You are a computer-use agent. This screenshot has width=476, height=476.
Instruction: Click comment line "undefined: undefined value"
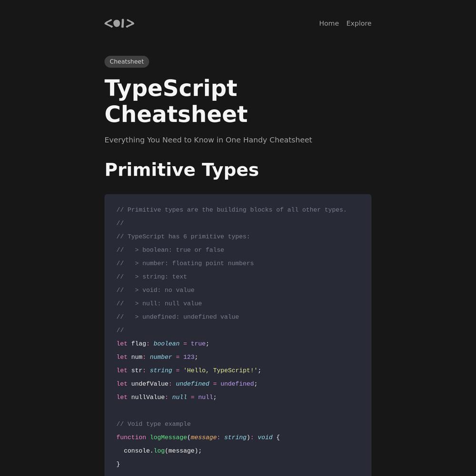pyautogui.click(x=178, y=317)
